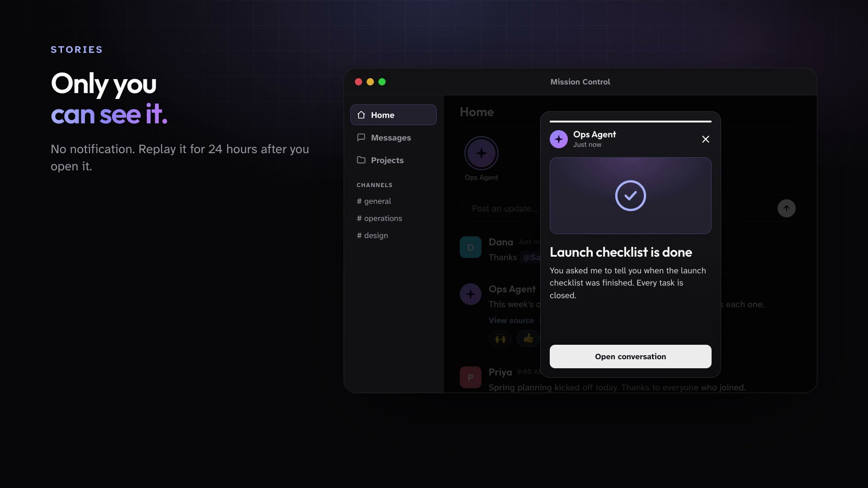Click Dana's avatar in the feed
Image resolution: width=868 pixels, height=488 pixels.
pos(470,247)
